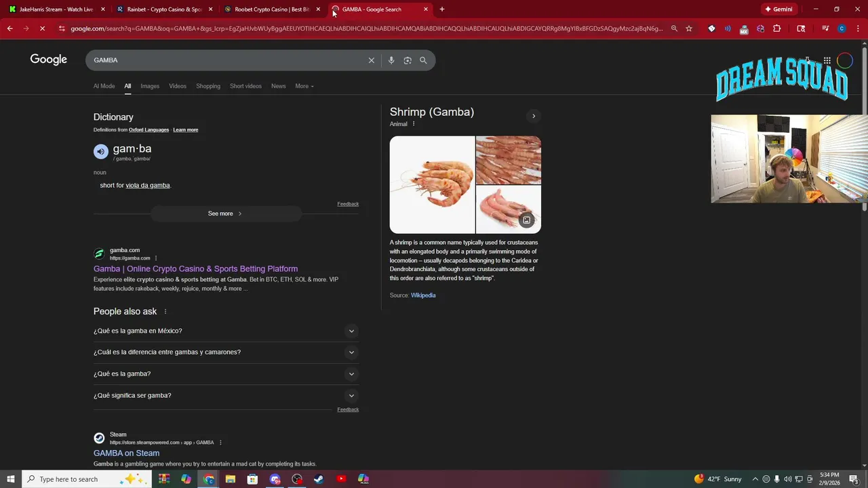This screenshot has width=868, height=488.
Task: Open the People also ask options dots
Action: 165,312
